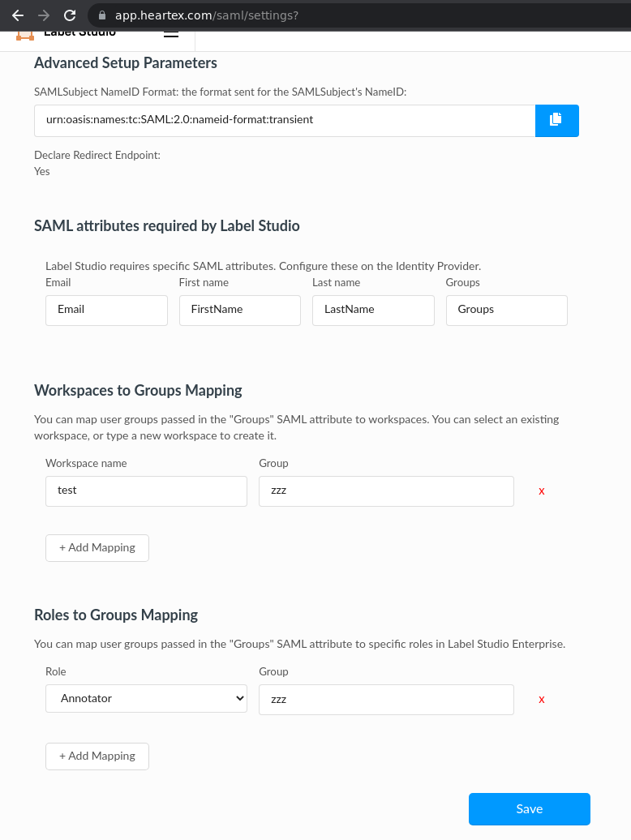
Task: Click the padlock site info icon
Action: (101, 15)
